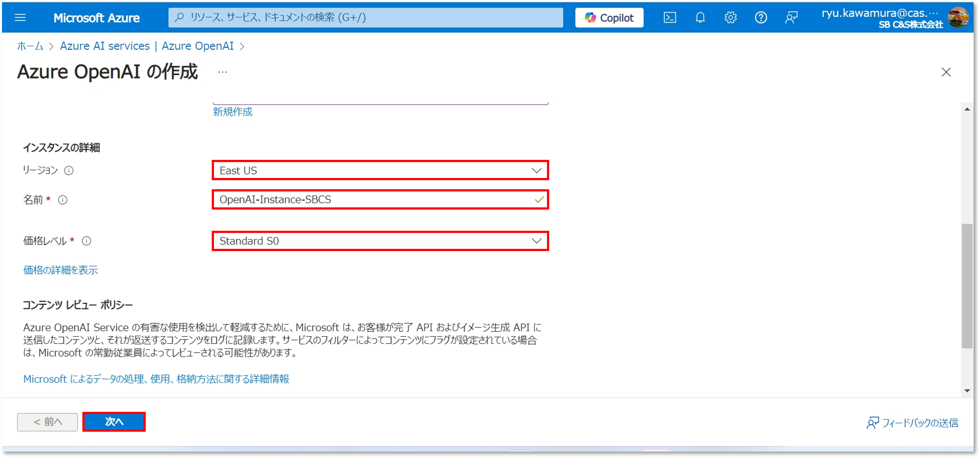Screen dimensions: 980x458
Task: Click the 次へ button
Action: pyautogui.click(x=114, y=422)
